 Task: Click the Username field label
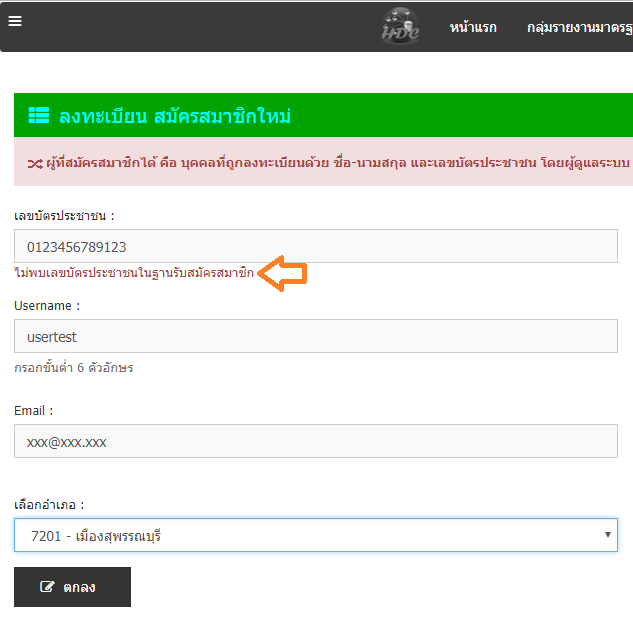click(47, 305)
